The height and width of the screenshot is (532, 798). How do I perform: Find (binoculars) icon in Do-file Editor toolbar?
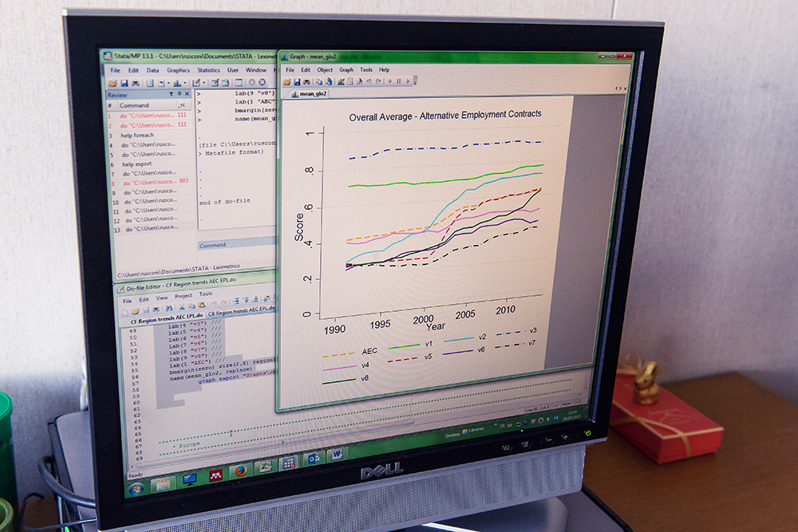[x=169, y=308]
